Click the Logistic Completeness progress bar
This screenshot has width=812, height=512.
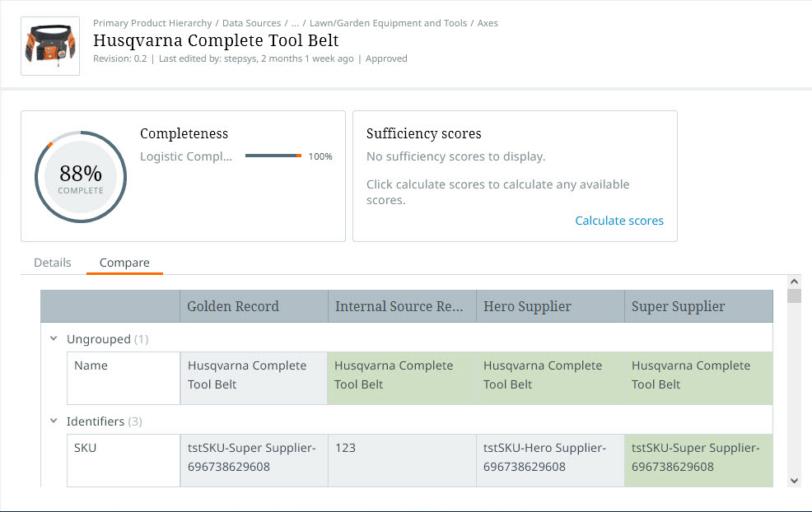click(x=273, y=156)
